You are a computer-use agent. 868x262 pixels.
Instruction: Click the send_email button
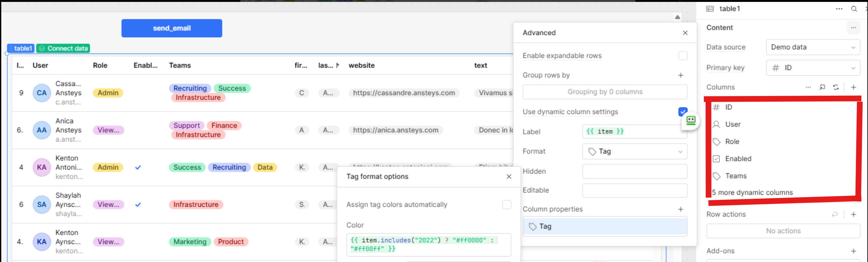pyautogui.click(x=171, y=28)
